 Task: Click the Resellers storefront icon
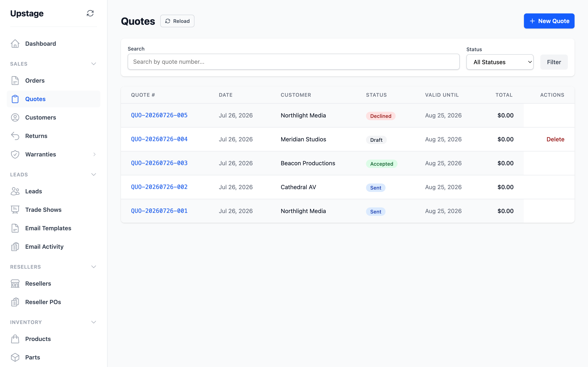pos(15,284)
